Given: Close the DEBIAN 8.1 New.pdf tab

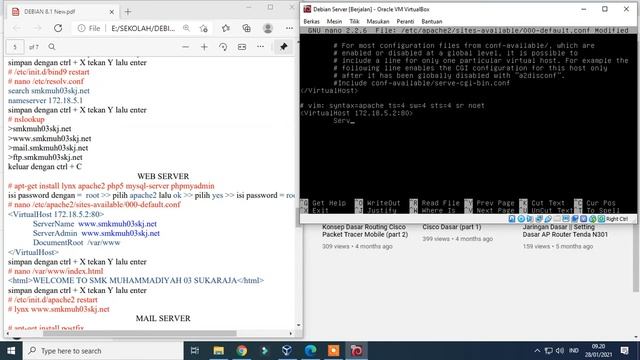Looking at the screenshot, I should point(111,12).
